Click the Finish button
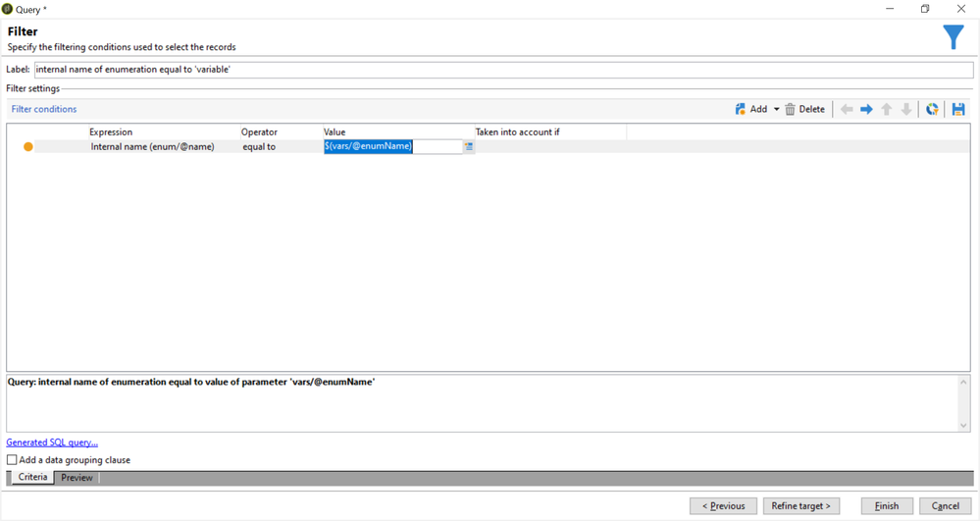This screenshot has width=980, height=521. point(887,506)
